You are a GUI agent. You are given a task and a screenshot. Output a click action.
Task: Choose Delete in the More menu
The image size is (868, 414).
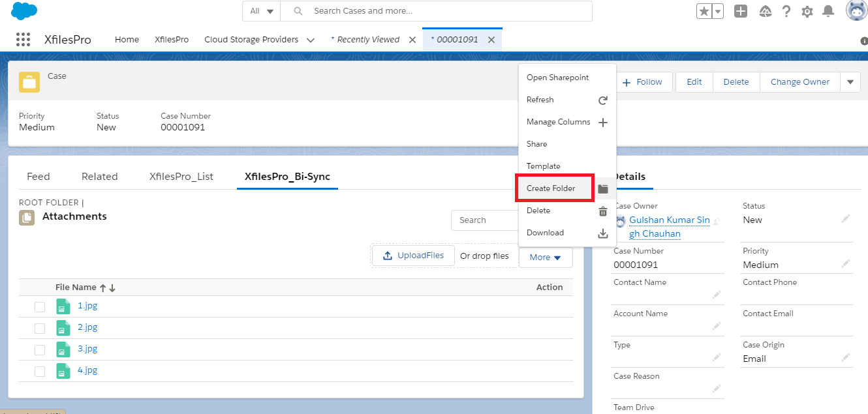pos(567,211)
